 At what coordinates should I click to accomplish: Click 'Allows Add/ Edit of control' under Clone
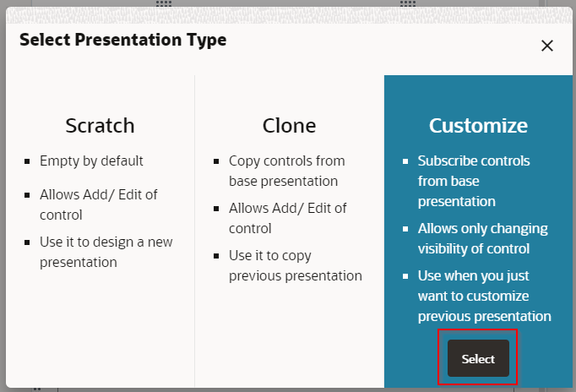(x=287, y=218)
